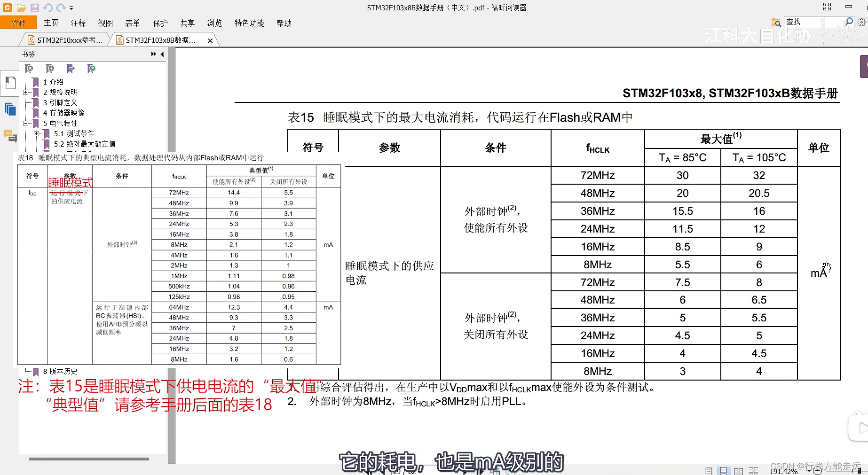
Task: Switch to the STM32F10xxx参考 document tab
Action: [x=66, y=40]
